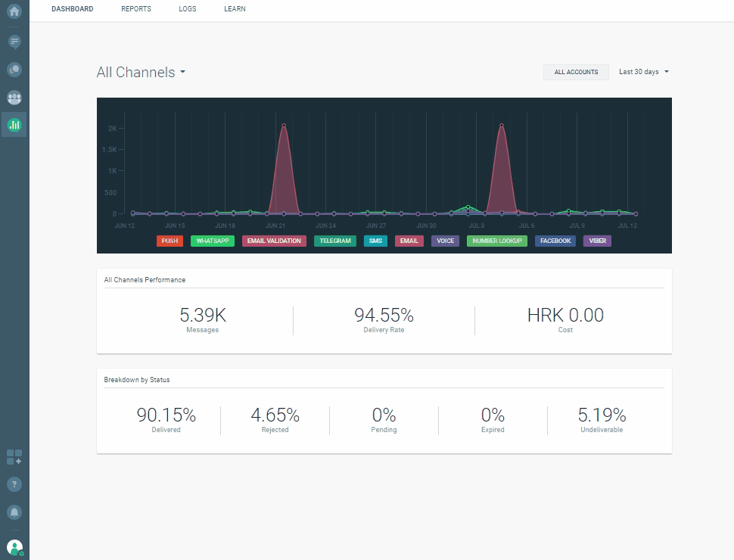
Task: Select the Conversations icon in the sidebar
Action: (14, 42)
